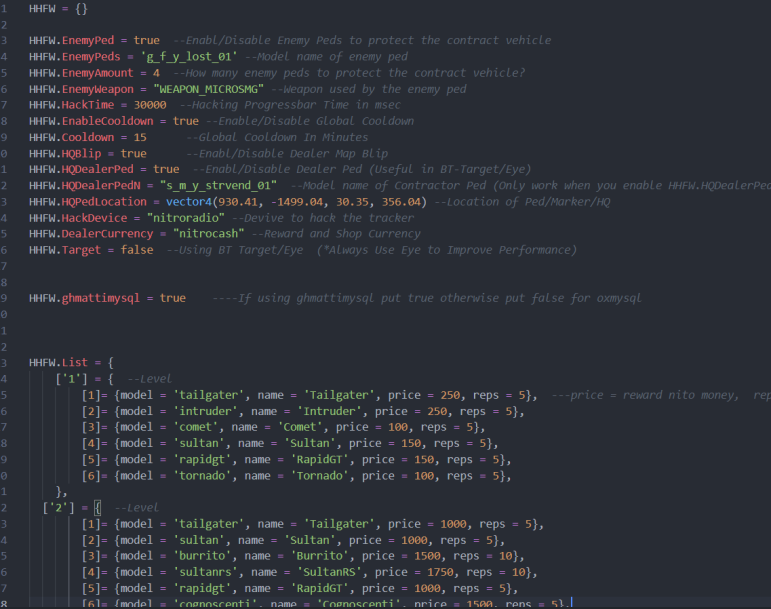This screenshot has width=771, height=609.
Task: Click the true value of HHFW.ghmattimysql
Action: [x=173, y=298]
